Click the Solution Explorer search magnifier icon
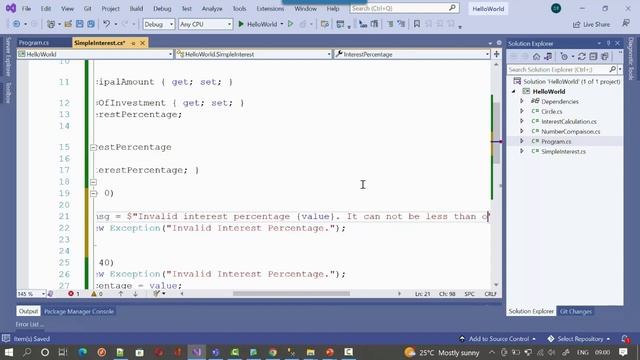This screenshot has width=640, height=360. click(612, 70)
